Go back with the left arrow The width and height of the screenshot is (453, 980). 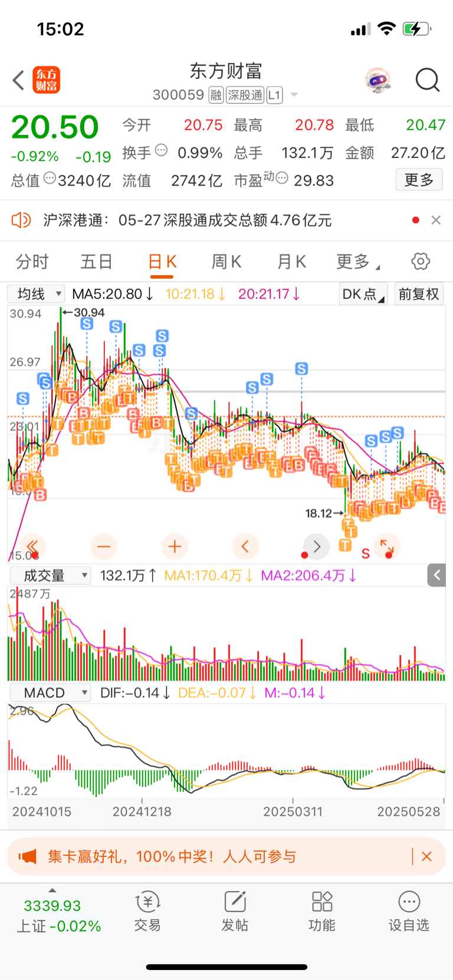pyautogui.click(x=18, y=80)
